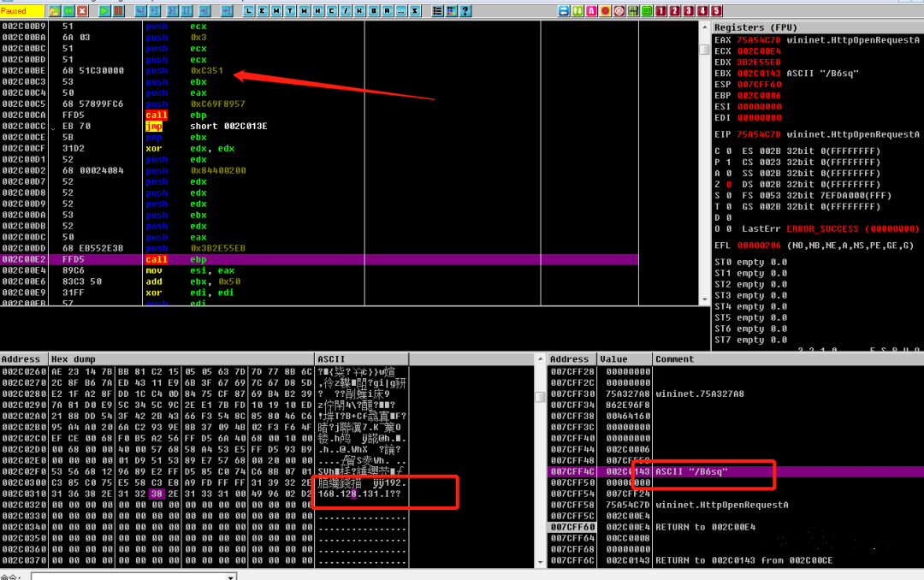Click the blue swap-arrows plugin icon
The image size is (924, 580).
pos(564,11)
